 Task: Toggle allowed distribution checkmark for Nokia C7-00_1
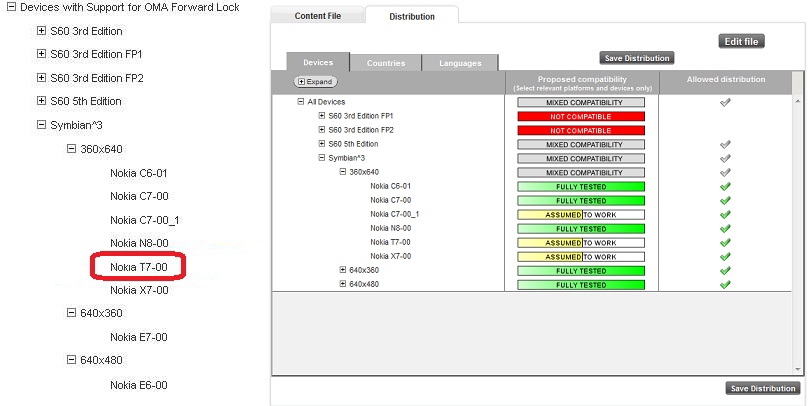[x=725, y=215]
